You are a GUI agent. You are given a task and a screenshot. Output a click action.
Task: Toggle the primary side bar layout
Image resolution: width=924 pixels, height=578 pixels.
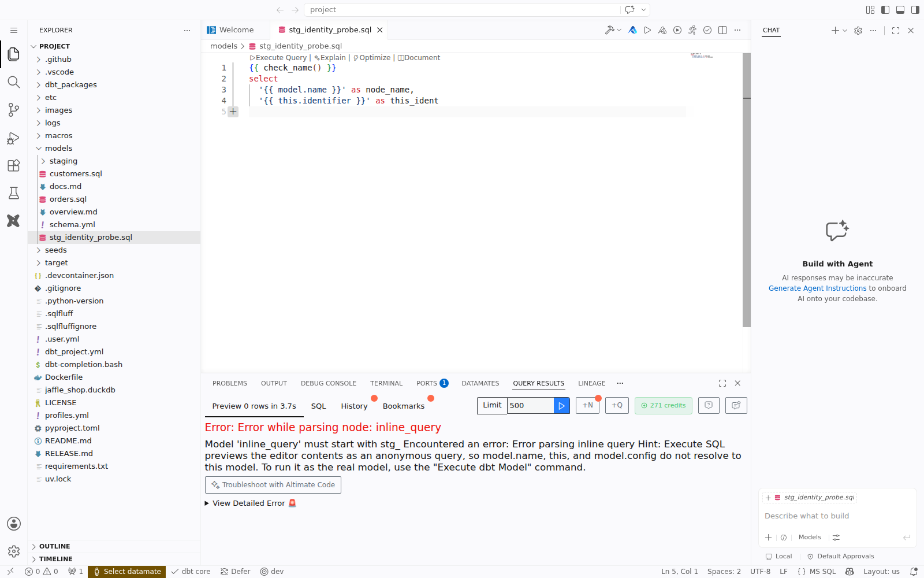point(885,10)
